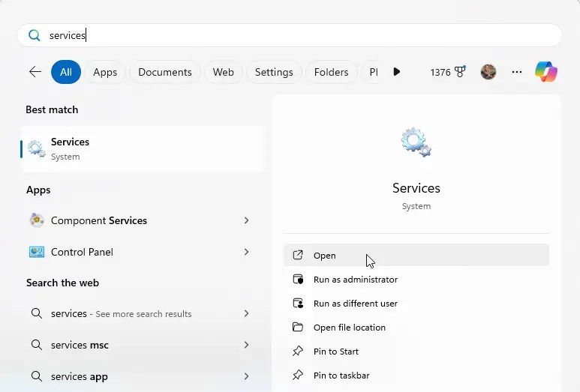The width and height of the screenshot is (580, 392).
Task: Expand the 'services msc' web suggestion arrow
Action: pyautogui.click(x=246, y=345)
